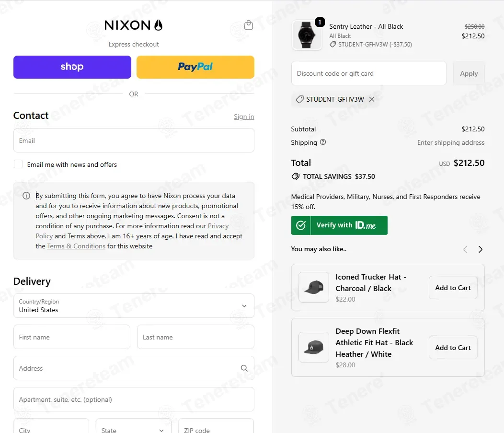Toggle Email me with news and offers
The height and width of the screenshot is (433, 504).
[18, 164]
